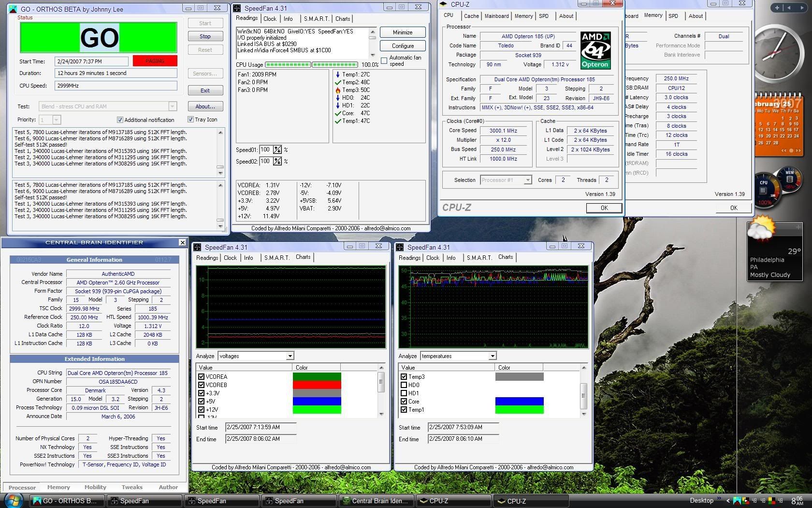Click the Core 47C check icon
Viewport: 812px width, 508px height.
(x=338, y=113)
